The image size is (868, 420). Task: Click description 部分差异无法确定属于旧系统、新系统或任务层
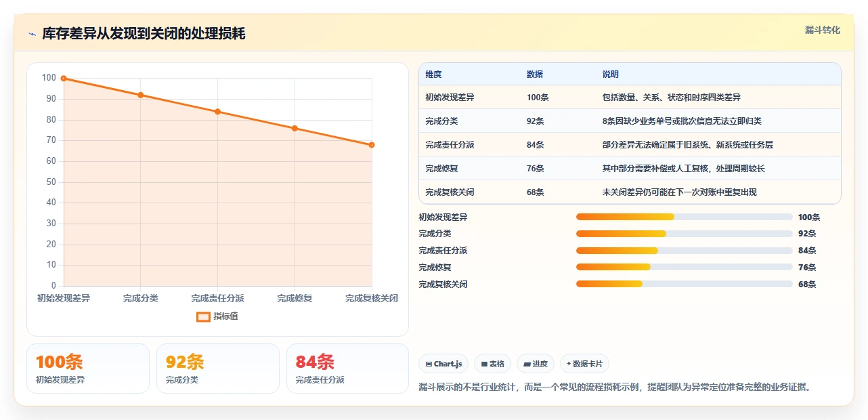click(x=688, y=145)
